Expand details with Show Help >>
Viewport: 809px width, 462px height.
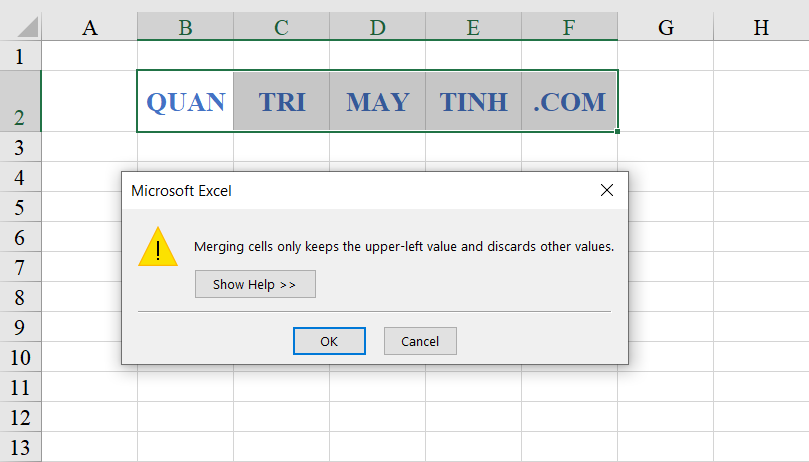(x=255, y=284)
